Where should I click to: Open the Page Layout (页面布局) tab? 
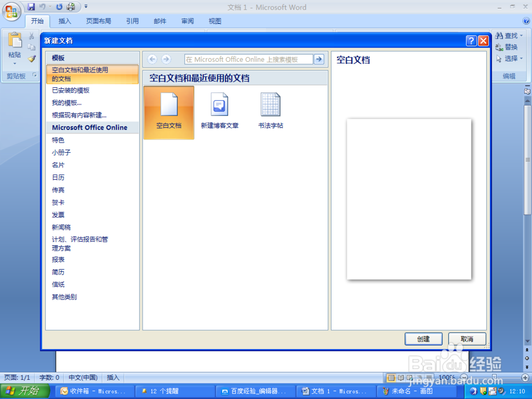98,21
